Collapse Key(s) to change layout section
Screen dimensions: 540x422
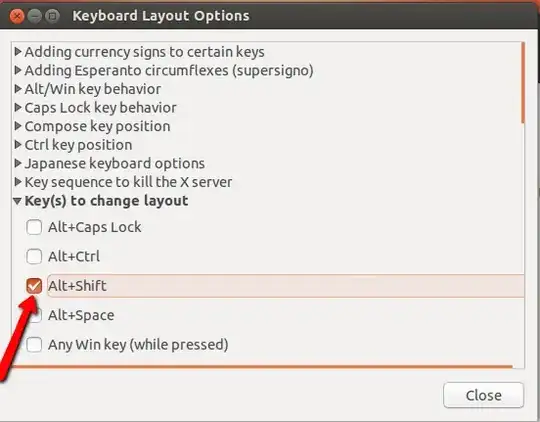pyautogui.click(x=17, y=201)
